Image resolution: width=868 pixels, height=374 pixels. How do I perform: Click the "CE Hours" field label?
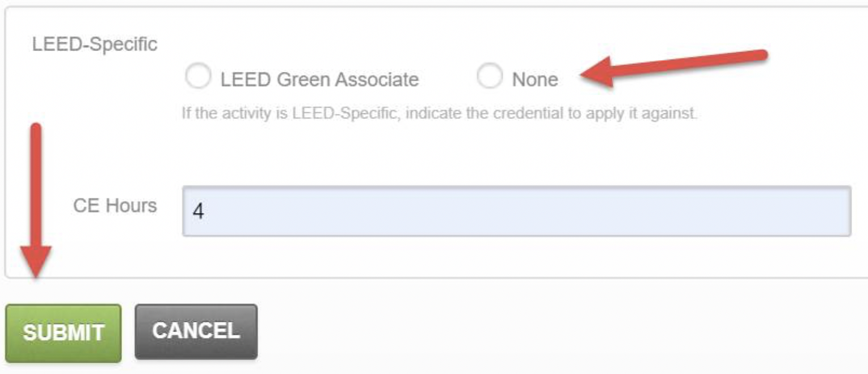(x=115, y=205)
